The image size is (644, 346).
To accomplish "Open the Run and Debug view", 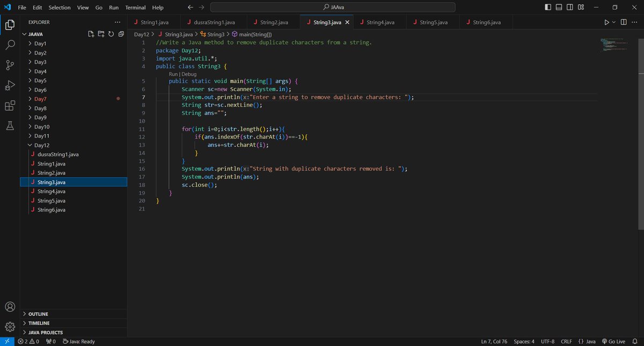I will (10, 85).
